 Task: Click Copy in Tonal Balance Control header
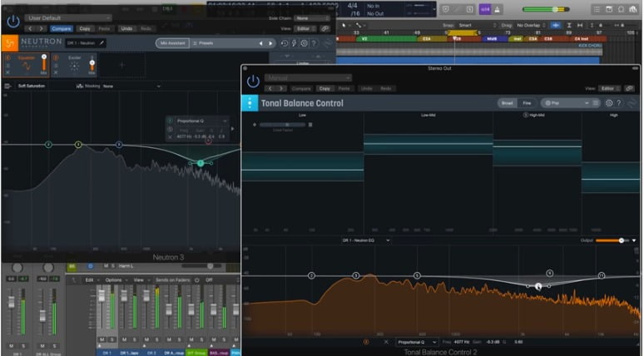tap(324, 89)
